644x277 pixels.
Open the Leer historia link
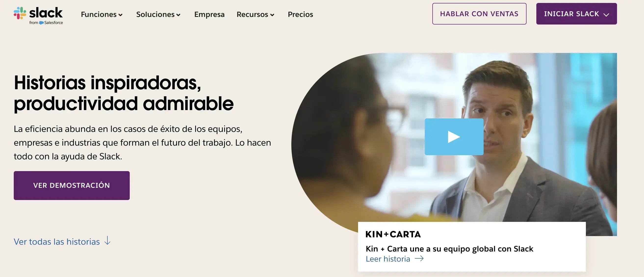[388, 259]
